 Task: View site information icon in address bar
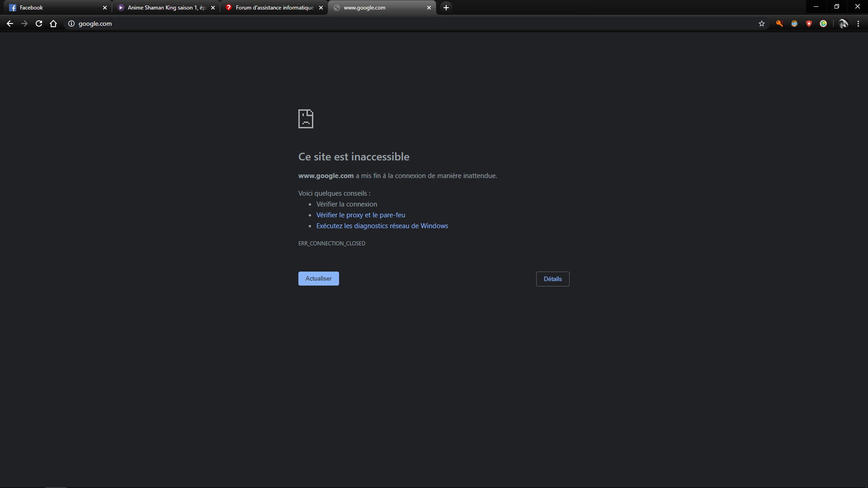[71, 23]
